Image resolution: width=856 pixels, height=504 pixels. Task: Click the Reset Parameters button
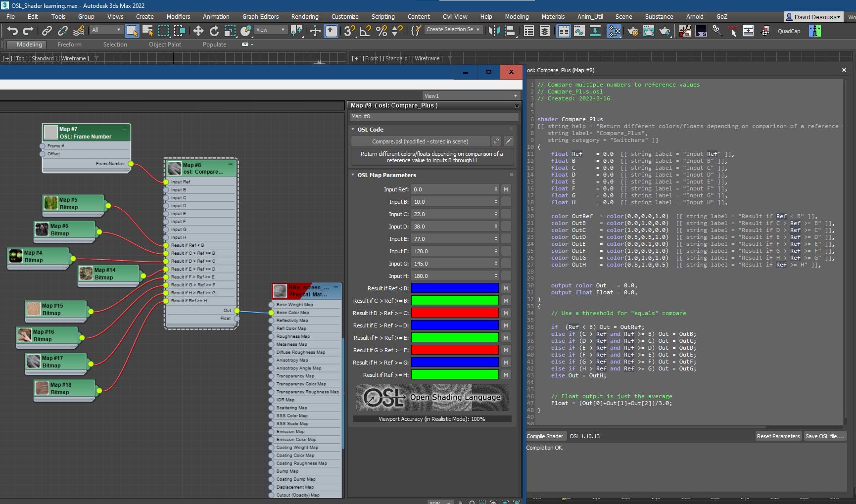point(778,436)
